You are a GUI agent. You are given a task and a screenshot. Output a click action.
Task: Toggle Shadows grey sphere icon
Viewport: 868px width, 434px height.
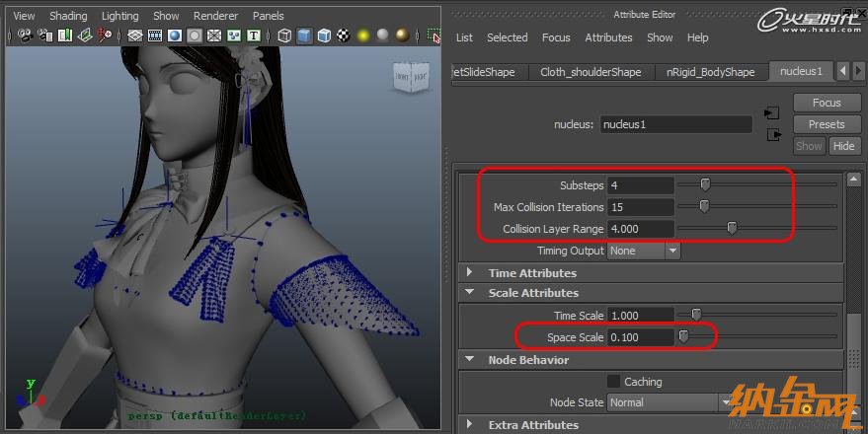382,36
